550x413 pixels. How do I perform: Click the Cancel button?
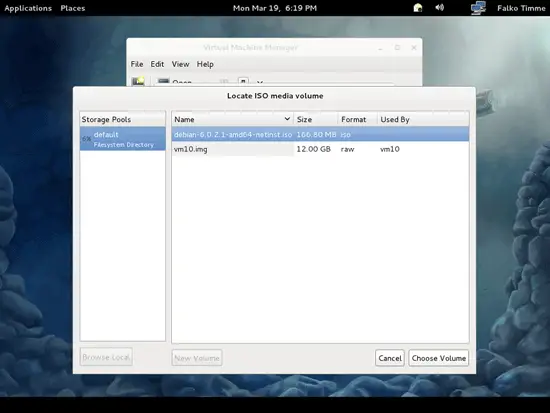coord(390,358)
